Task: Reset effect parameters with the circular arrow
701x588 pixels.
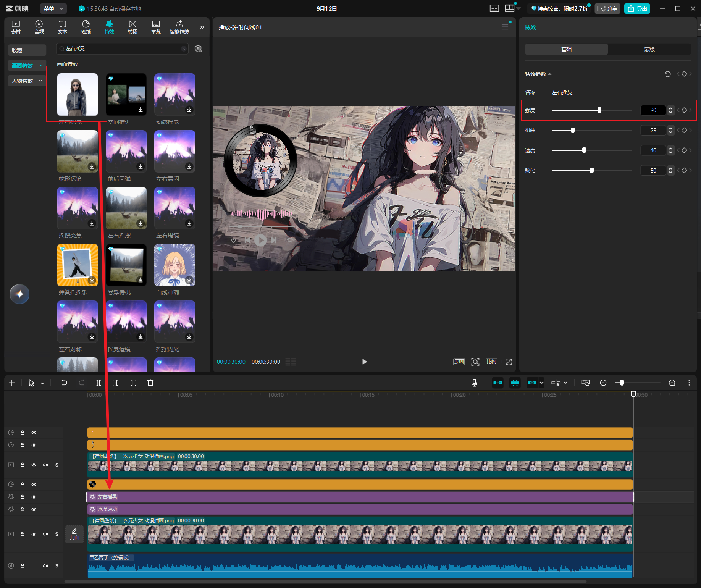Action: click(667, 74)
